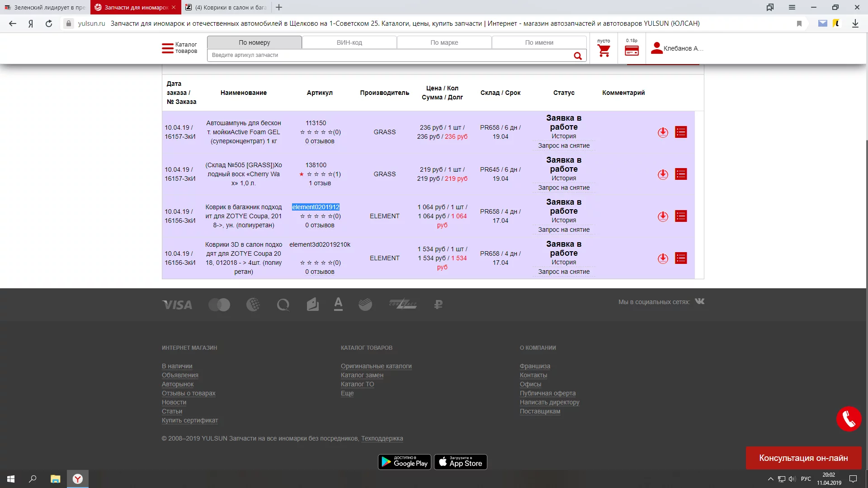Click the search magnifier in the article field
The height and width of the screenshot is (488, 868).
point(578,56)
